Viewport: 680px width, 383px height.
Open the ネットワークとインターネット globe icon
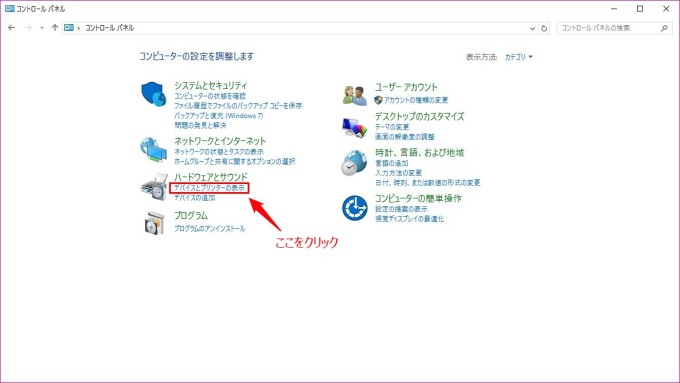[154, 150]
